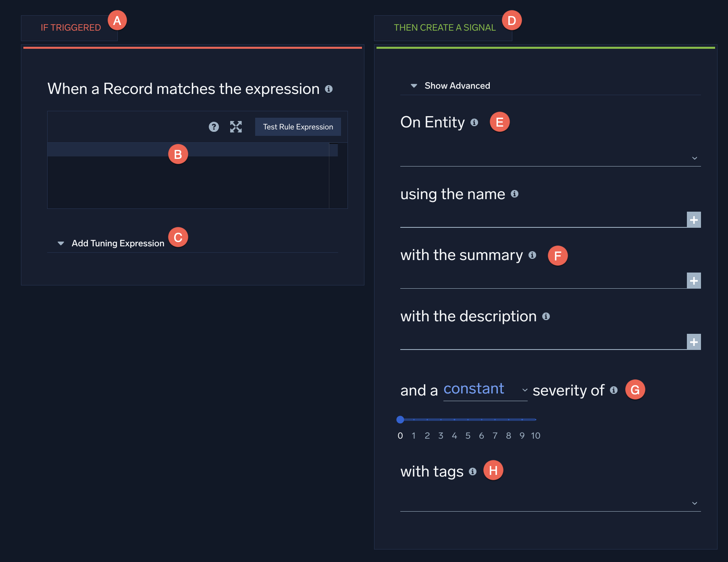Click the Test Rule Expression button
Viewport: 728px width, 562px height.
298,127
